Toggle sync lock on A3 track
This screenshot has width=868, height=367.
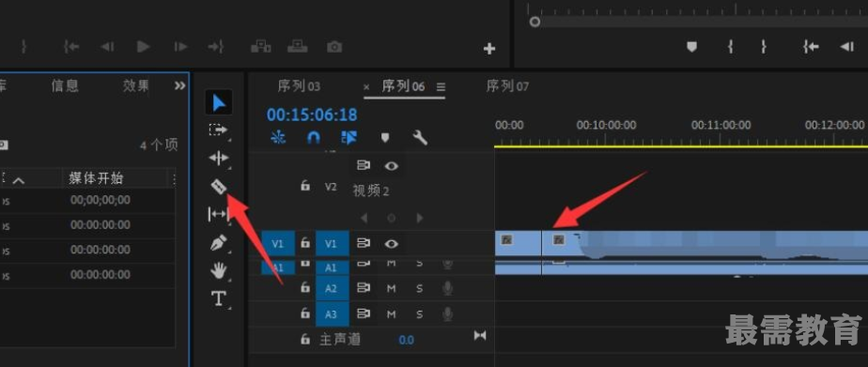click(x=364, y=313)
